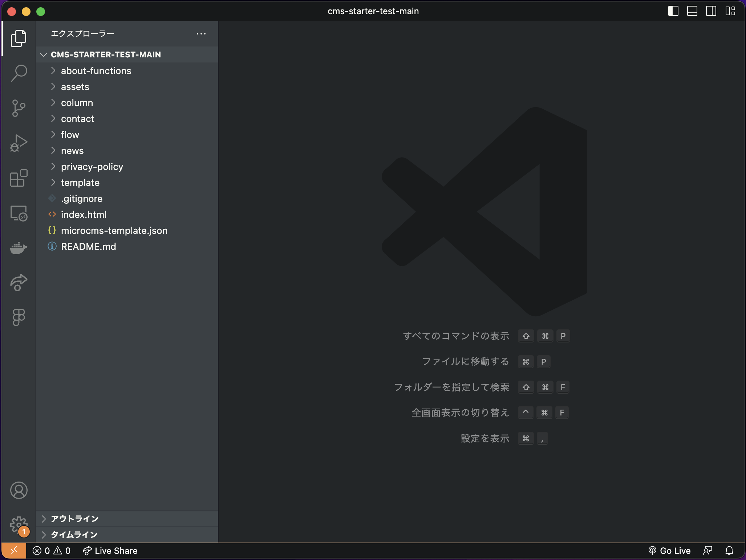Expand the template folder
Image resolution: width=746 pixels, height=560 pixels.
(127, 183)
